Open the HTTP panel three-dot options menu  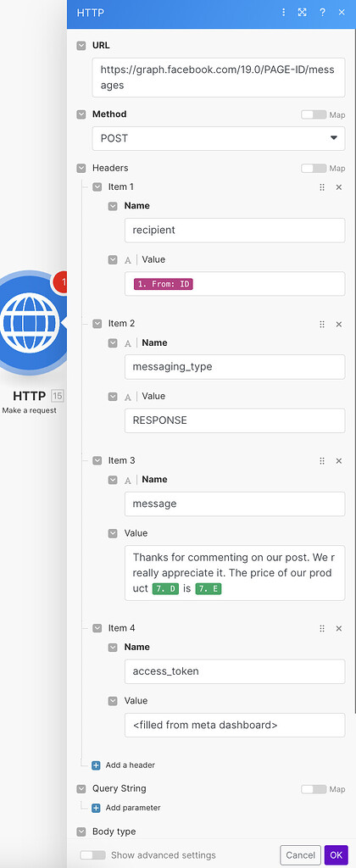(283, 12)
